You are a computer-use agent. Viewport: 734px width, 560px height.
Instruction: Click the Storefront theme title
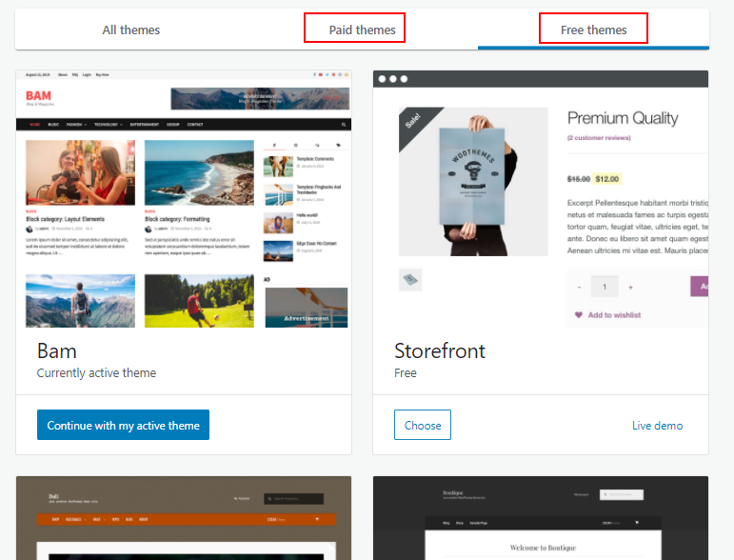point(440,350)
